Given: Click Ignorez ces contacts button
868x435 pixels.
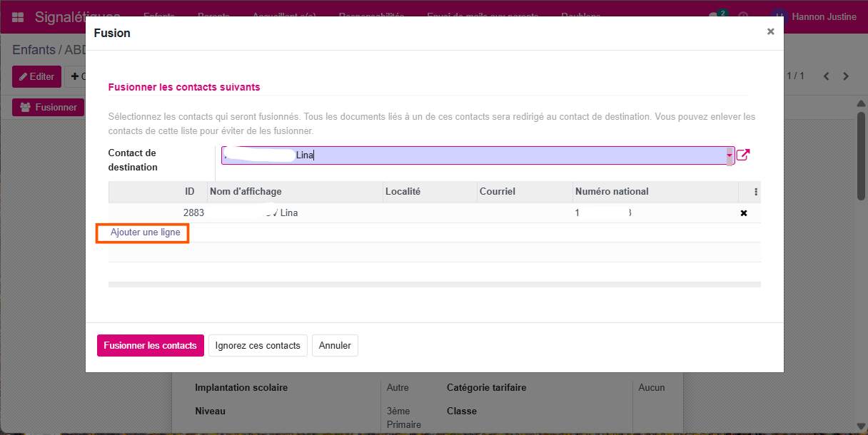Looking at the screenshot, I should click(258, 346).
